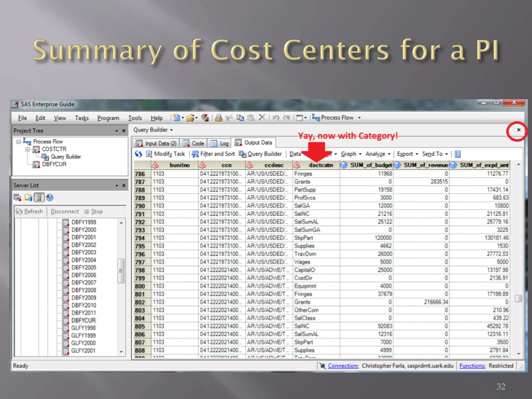
Task: Switch to the Log tab
Action: tap(219, 143)
